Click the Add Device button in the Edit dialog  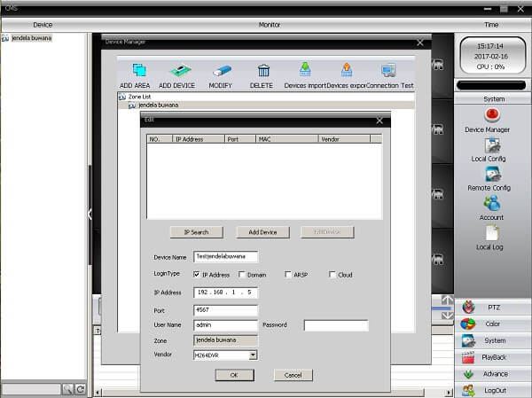point(263,232)
